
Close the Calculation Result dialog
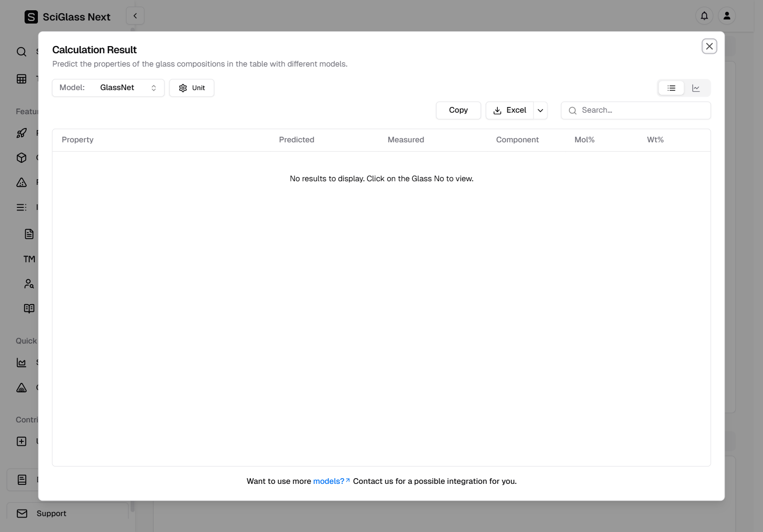709,46
